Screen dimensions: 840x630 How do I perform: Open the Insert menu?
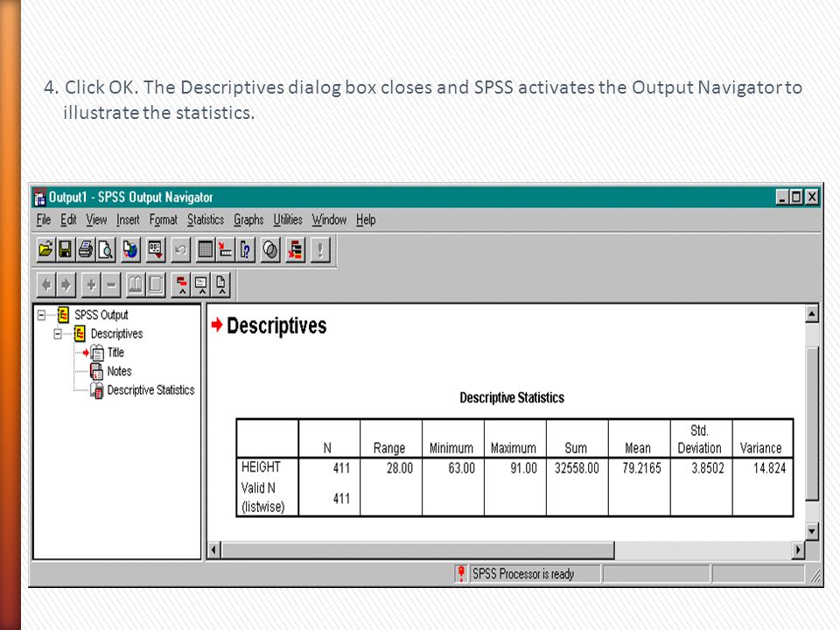point(128,220)
